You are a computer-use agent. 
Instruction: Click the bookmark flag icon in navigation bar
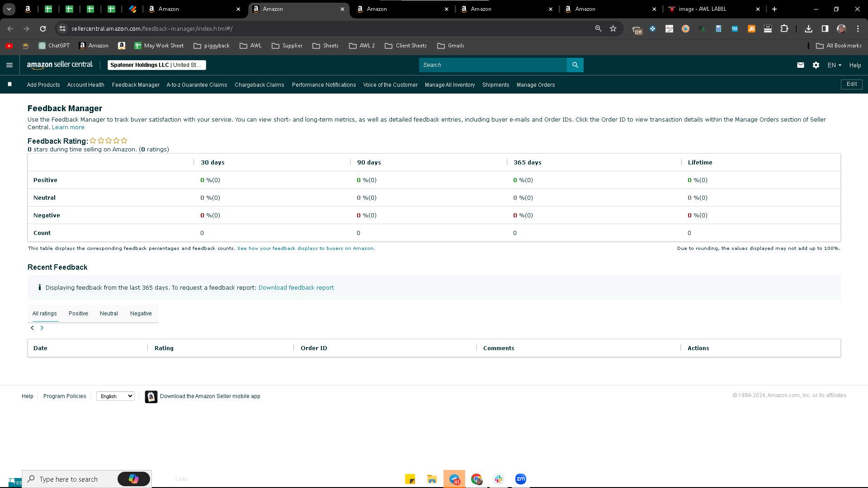click(x=10, y=84)
